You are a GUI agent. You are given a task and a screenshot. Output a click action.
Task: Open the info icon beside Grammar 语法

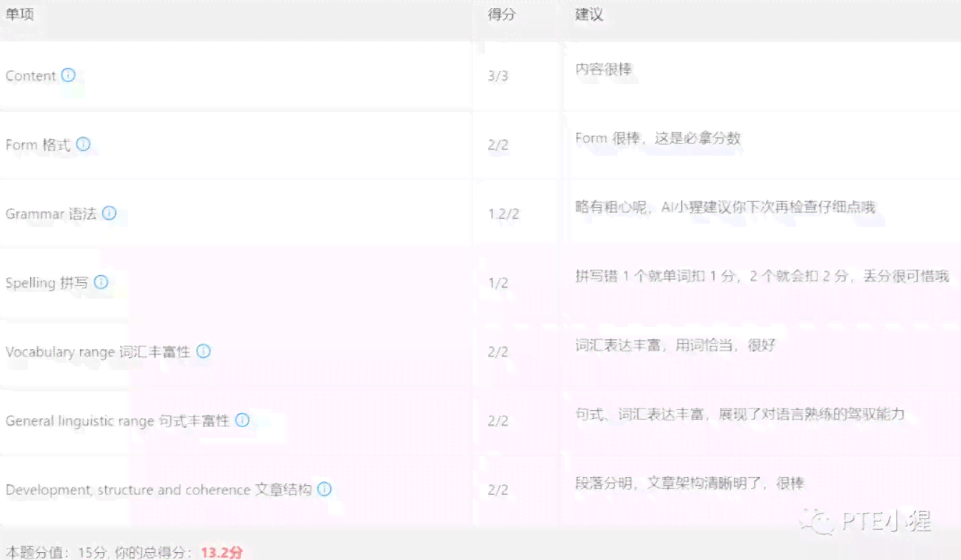[x=109, y=213]
